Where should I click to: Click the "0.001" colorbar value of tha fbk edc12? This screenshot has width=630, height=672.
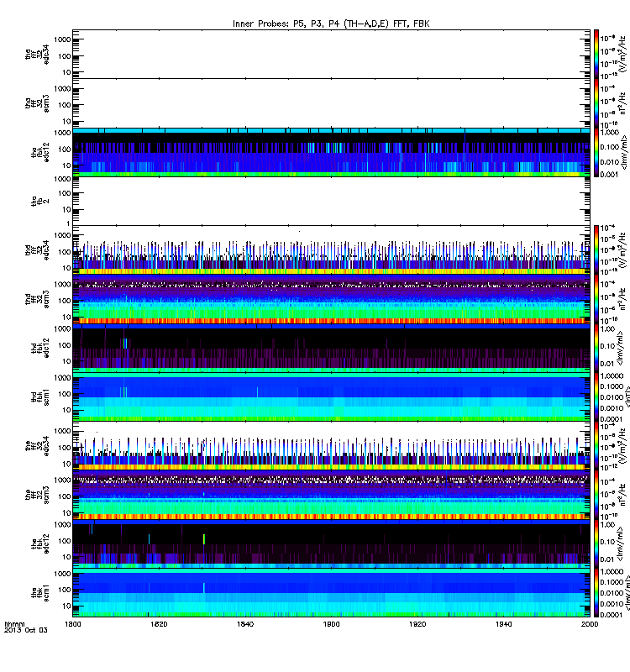point(610,175)
